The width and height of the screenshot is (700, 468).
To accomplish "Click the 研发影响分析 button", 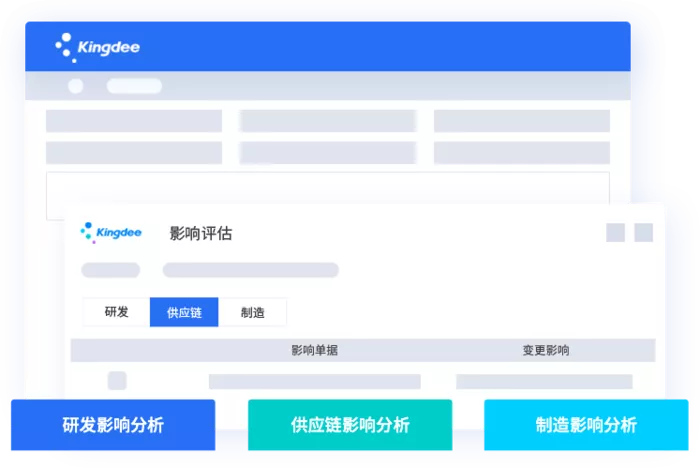I will [x=113, y=425].
